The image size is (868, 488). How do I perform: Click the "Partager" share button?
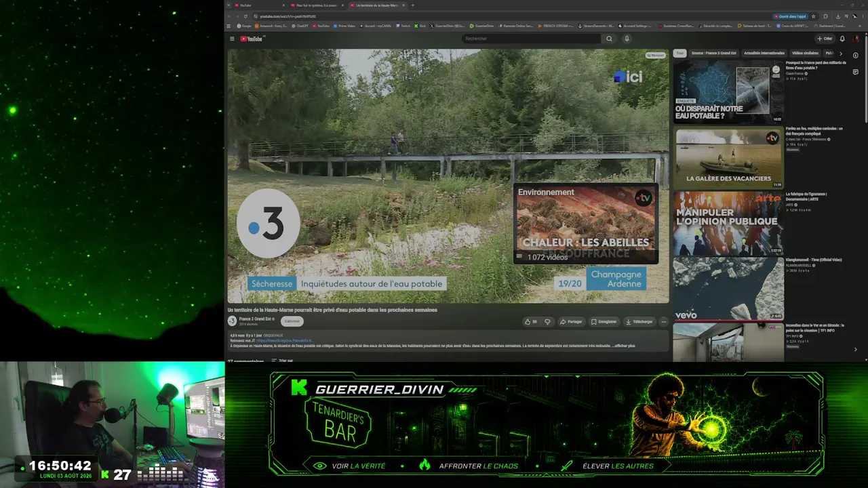[x=571, y=321]
